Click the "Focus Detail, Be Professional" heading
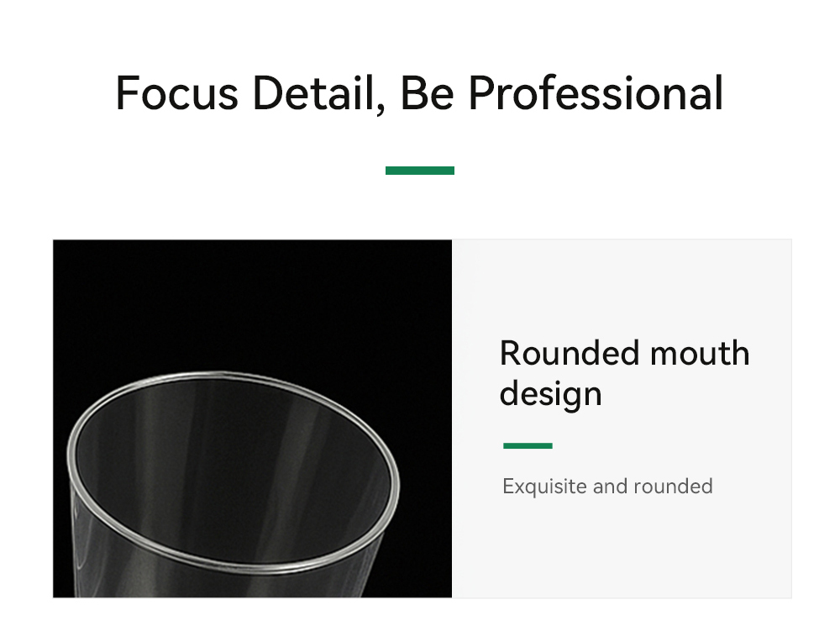This screenshot has width=840, height=621. pos(419,93)
